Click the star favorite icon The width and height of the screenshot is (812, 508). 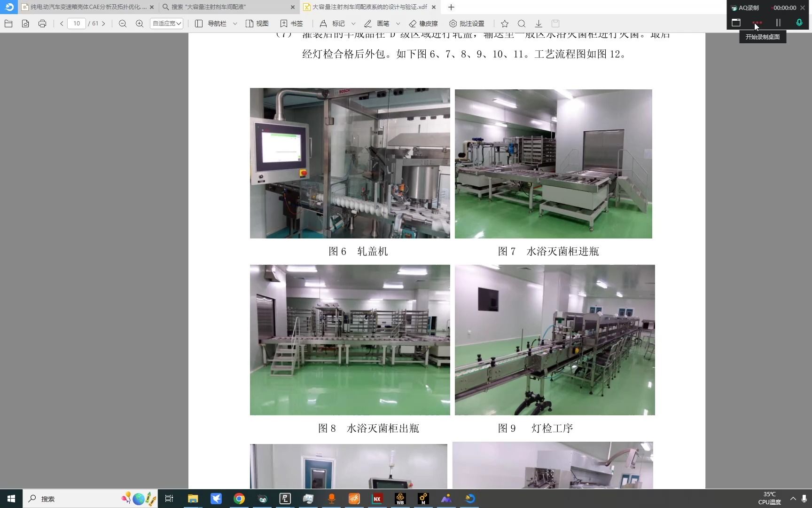click(505, 24)
